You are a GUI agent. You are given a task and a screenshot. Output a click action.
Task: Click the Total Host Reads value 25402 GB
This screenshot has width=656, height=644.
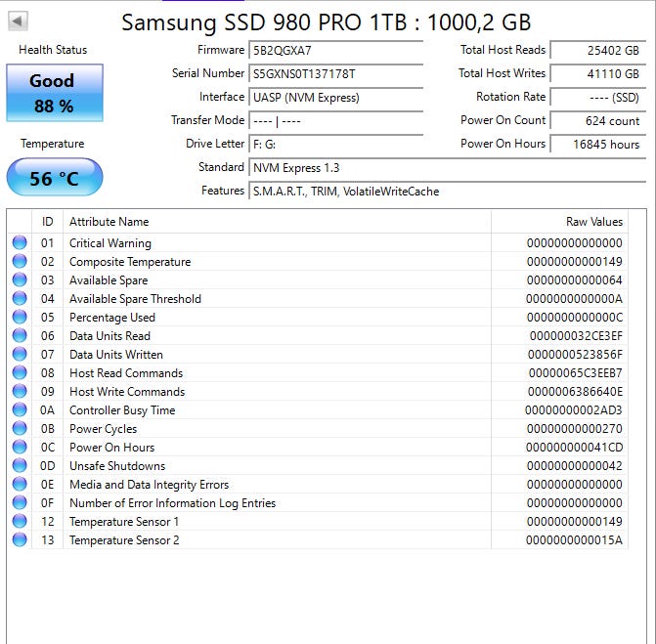coord(598,50)
